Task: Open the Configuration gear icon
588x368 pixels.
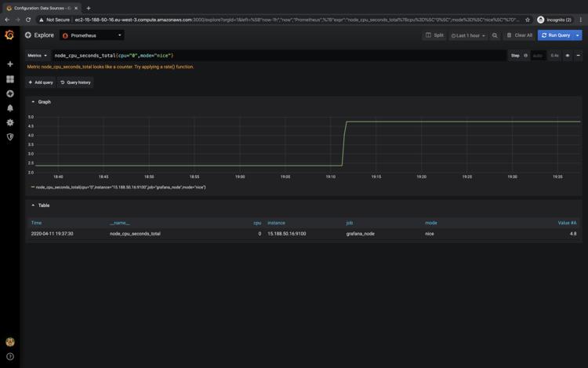Action: point(9,122)
